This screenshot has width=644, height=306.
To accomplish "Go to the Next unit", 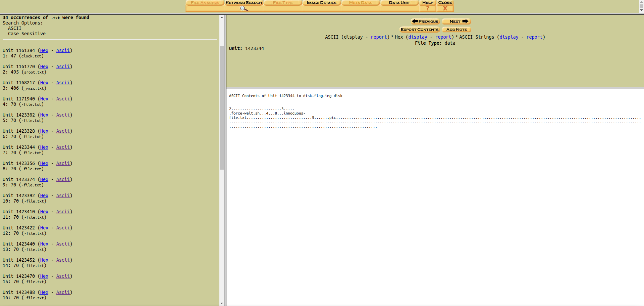I will [x=457, y=21].
